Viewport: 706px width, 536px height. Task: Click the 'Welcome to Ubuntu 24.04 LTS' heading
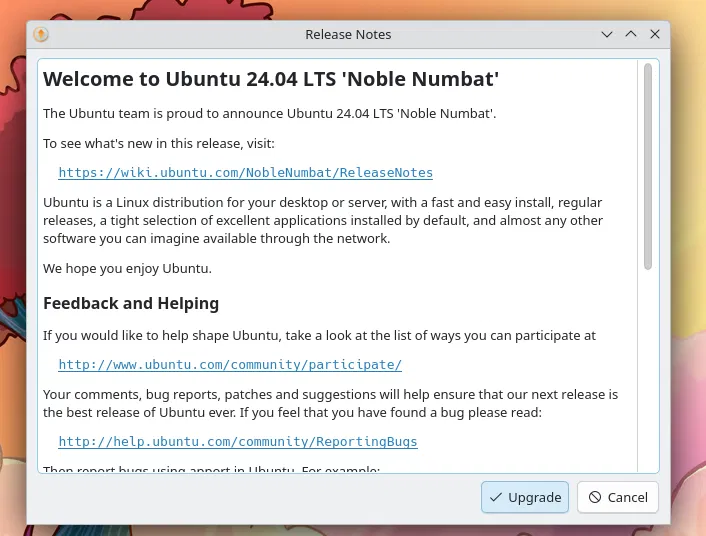pos(271,79)
